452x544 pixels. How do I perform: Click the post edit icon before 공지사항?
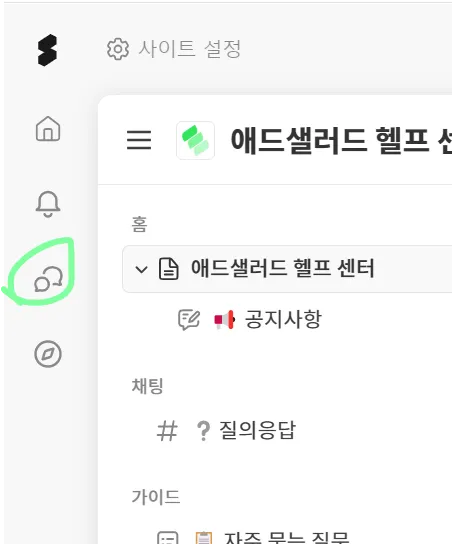click(x=189, y=320)
